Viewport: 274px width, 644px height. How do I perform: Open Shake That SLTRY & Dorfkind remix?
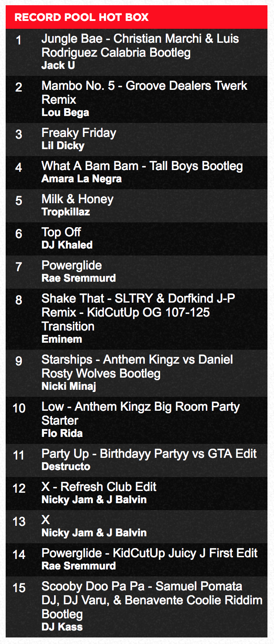tap(139, 313)
